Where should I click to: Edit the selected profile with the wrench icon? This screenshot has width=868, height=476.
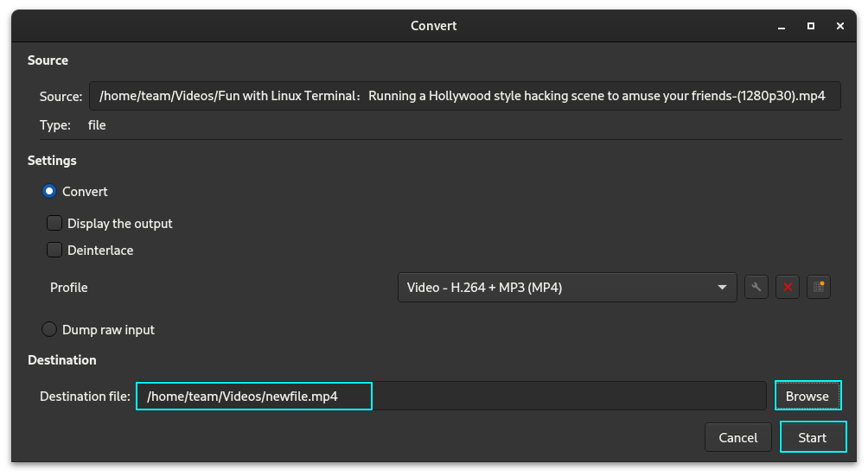(x=756, y=288)
